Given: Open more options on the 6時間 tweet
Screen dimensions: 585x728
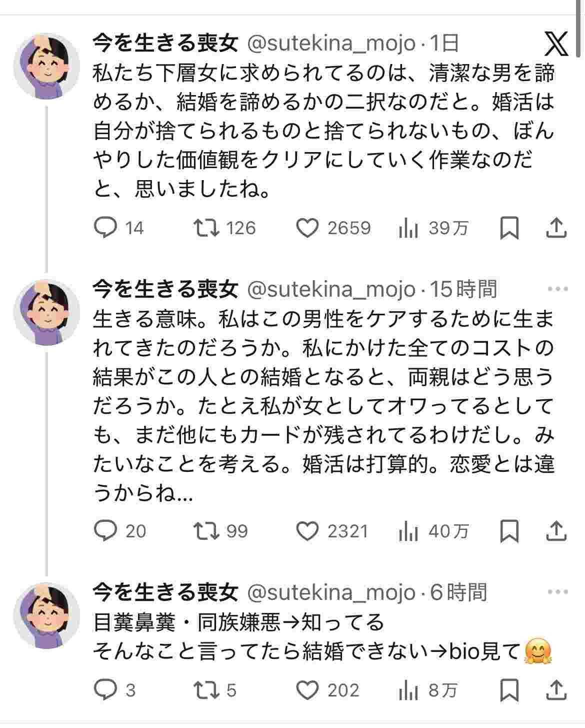Looking at the screenshot, I should [557, 592].
